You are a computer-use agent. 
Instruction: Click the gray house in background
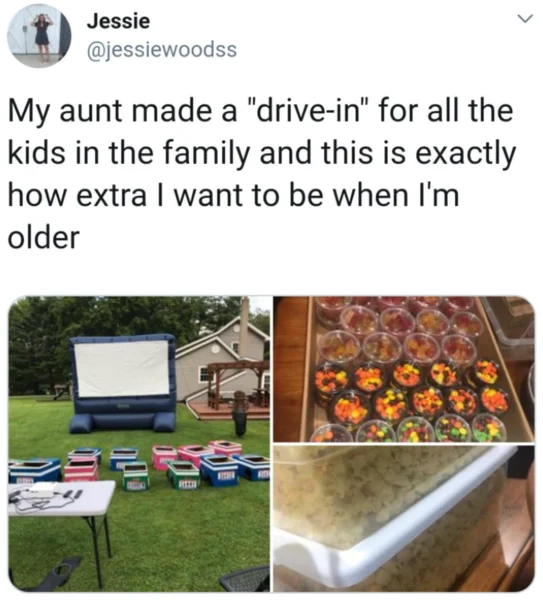[222, 357]
